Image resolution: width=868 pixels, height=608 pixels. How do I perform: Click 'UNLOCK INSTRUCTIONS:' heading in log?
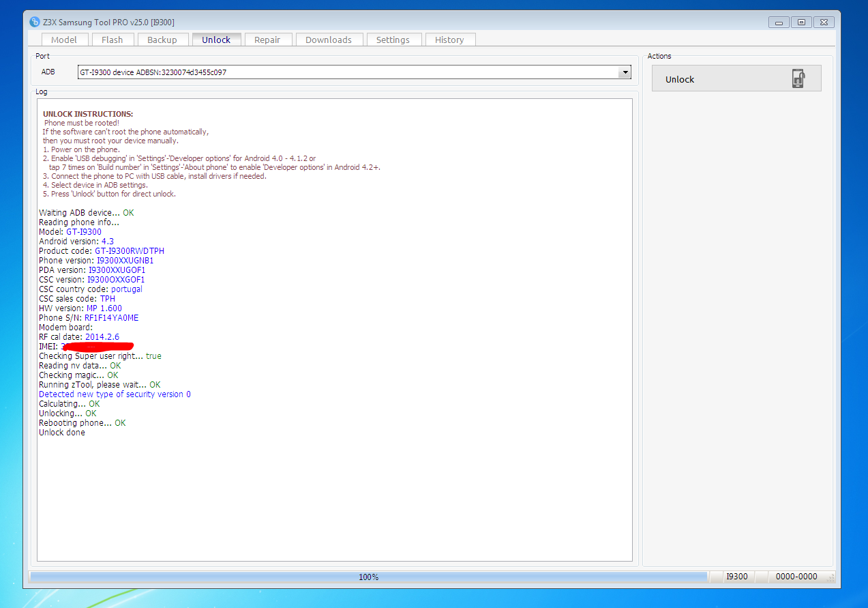tap(88, 114)
